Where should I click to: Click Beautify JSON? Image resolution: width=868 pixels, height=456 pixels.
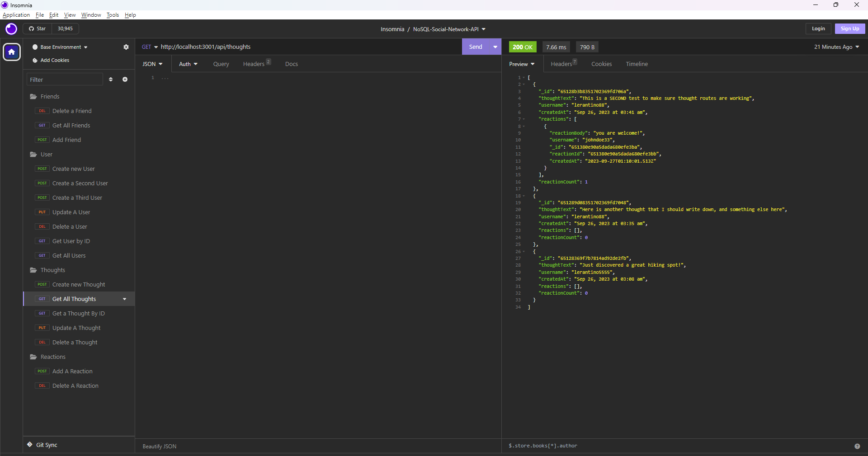(160, 447)
